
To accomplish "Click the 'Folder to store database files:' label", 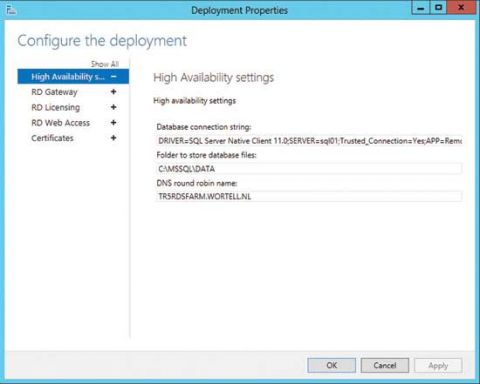I will 206,155.
